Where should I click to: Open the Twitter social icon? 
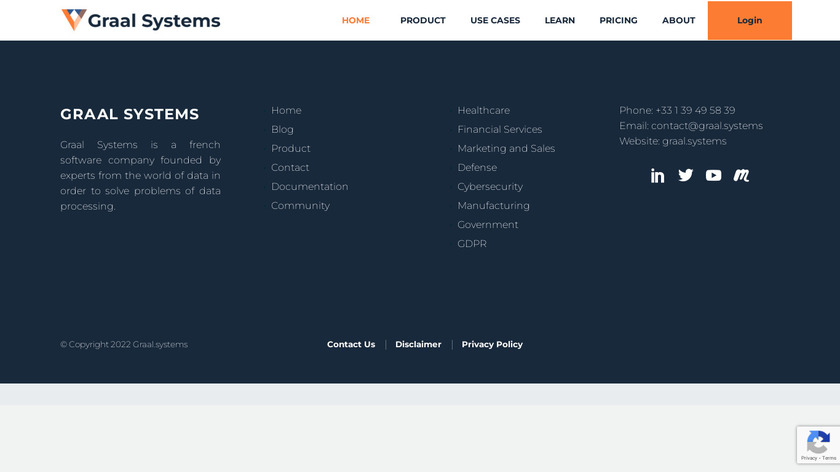click(685, 175)
